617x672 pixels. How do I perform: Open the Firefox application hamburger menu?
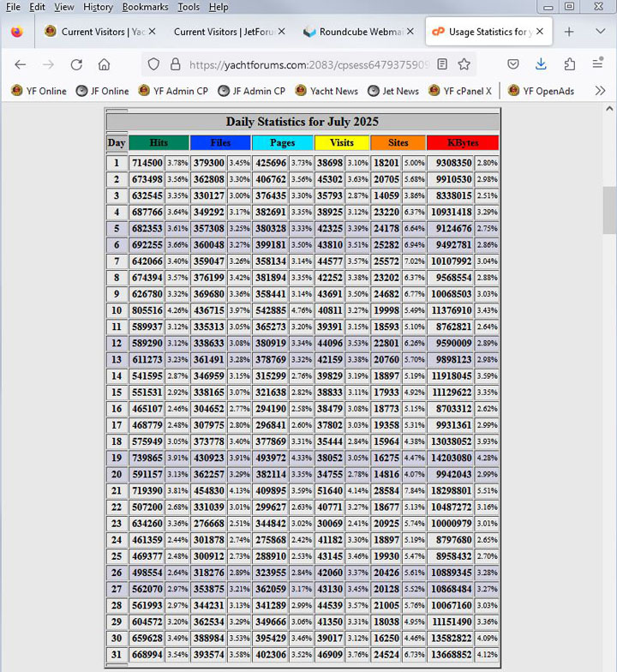597,64
